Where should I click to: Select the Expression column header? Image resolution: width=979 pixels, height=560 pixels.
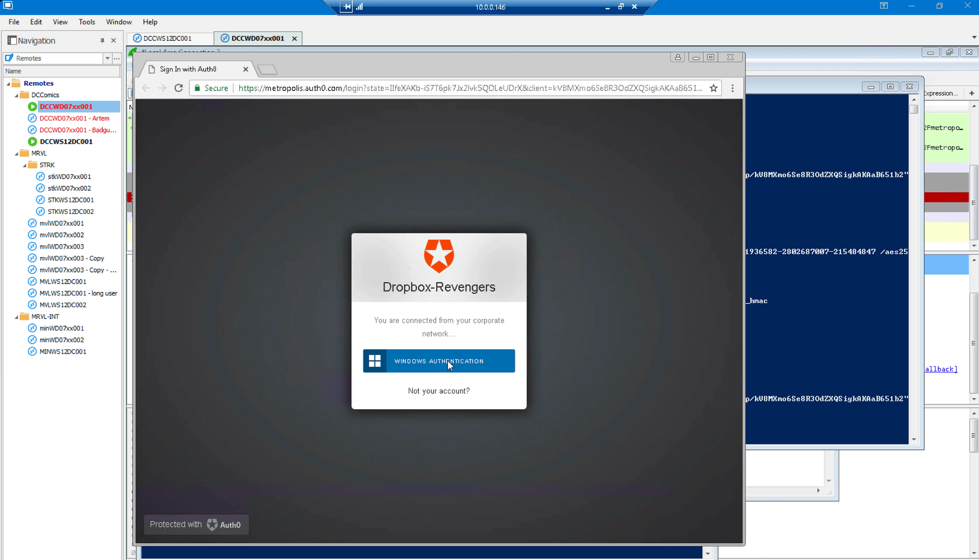pyautogui.click(x=941, y=93)
